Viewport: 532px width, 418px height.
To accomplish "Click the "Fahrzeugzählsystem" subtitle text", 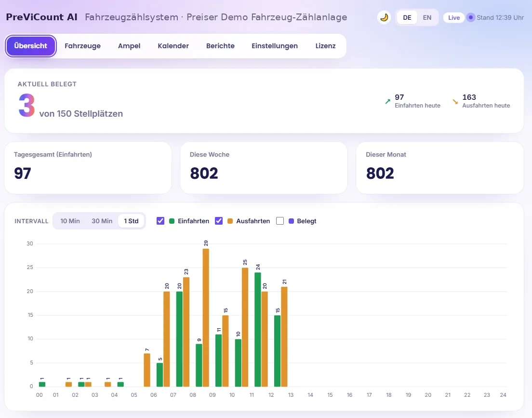I will (132, 17).
